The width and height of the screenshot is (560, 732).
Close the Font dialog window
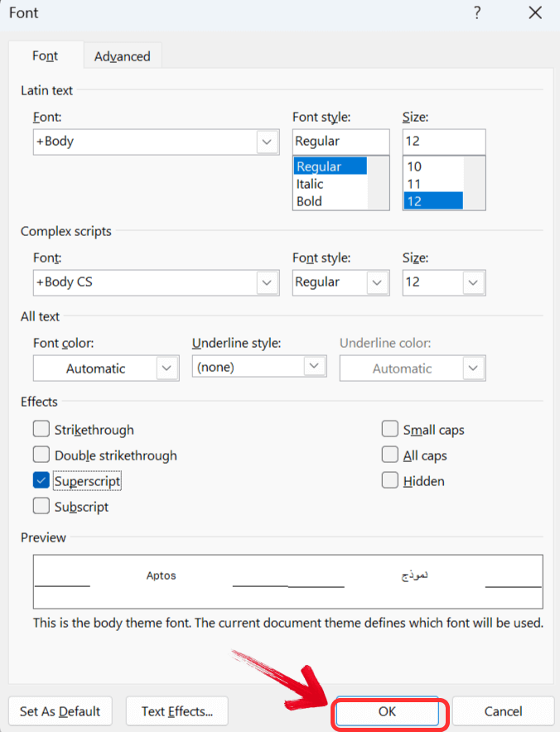[x=535, y=13]
